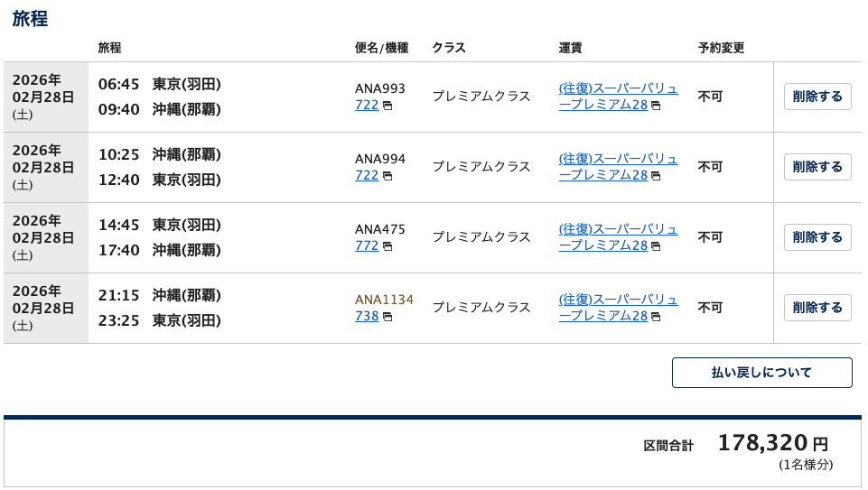This screenshot has height=490, width=868.
Task: Click the new-window icon after the 10:25 flight's fare
Action: tap(656, 177)
